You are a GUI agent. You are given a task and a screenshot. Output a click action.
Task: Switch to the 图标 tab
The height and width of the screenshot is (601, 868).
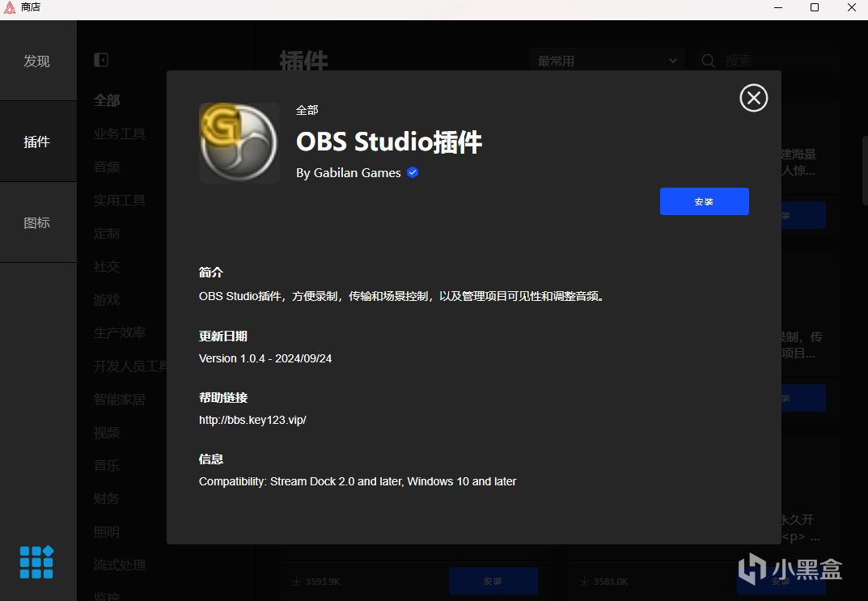tap(37, 222)
